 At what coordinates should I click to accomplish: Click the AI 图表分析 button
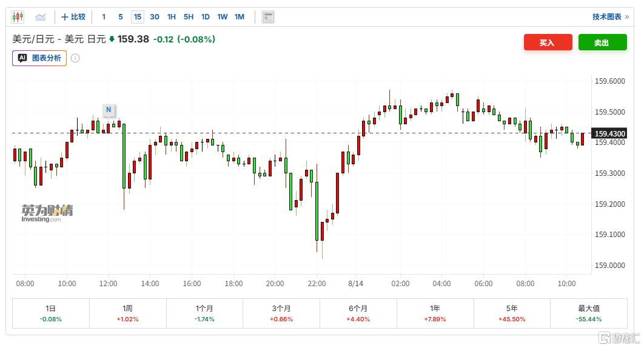click(39, 58)
